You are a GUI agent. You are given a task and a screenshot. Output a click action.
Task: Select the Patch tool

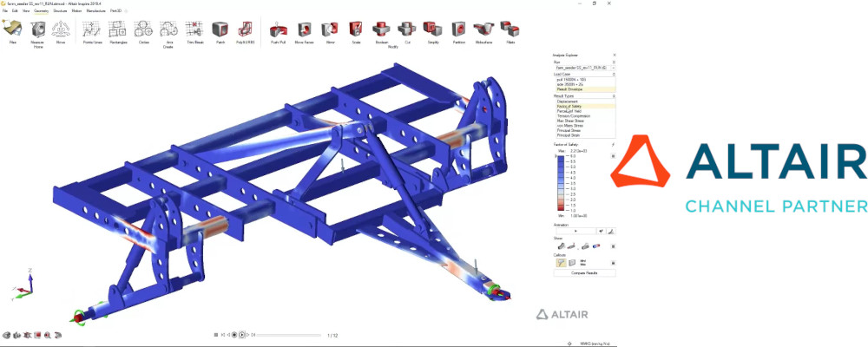(220, 29)
